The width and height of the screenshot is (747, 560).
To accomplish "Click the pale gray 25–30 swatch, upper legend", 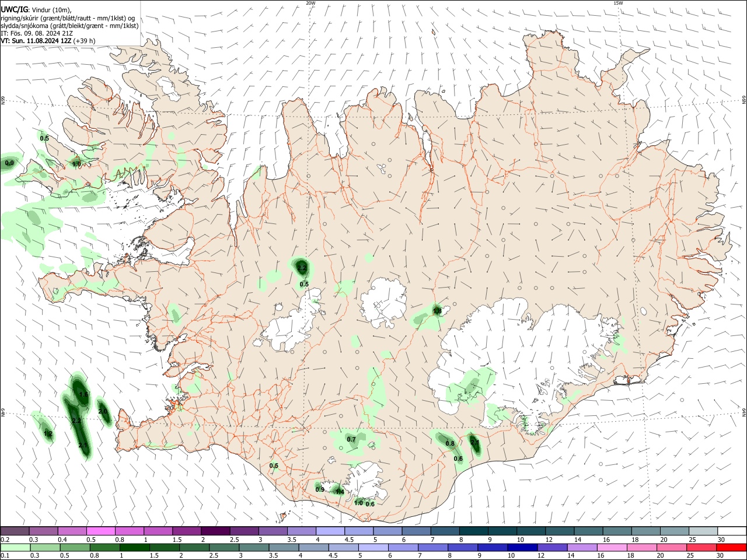I will (x=703, y=531).
